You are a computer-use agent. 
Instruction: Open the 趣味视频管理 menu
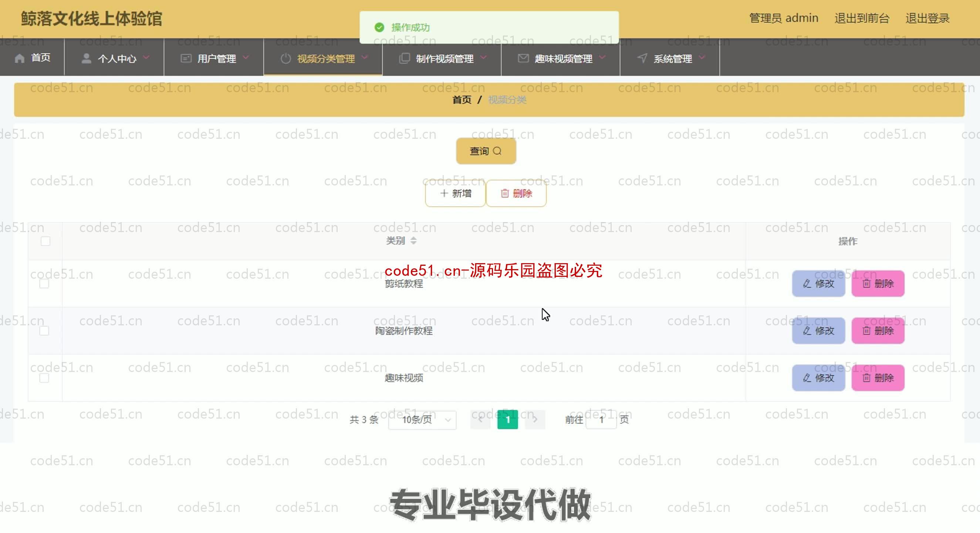pyautogui.click(x=560, y=58)
